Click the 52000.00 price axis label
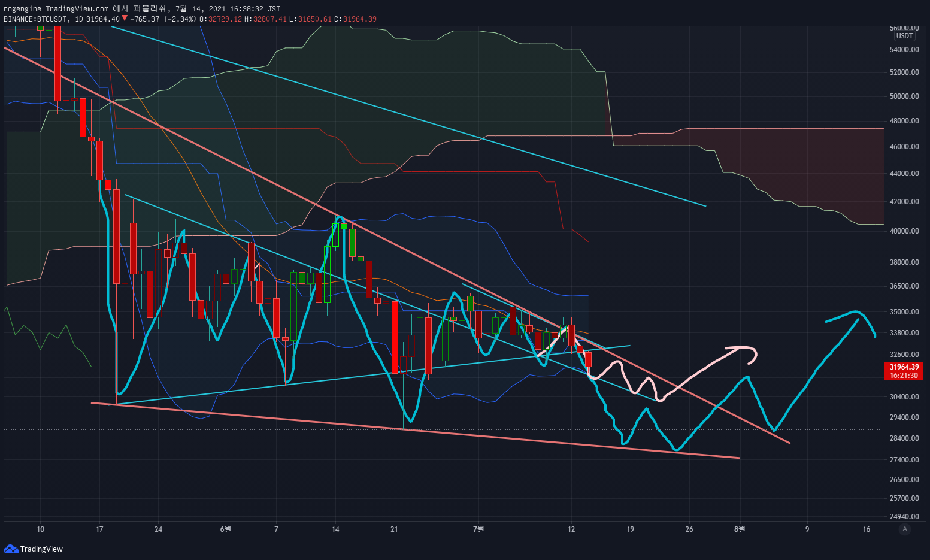Image resolution: width=930 pixels, height=560 pixels. 904,72
